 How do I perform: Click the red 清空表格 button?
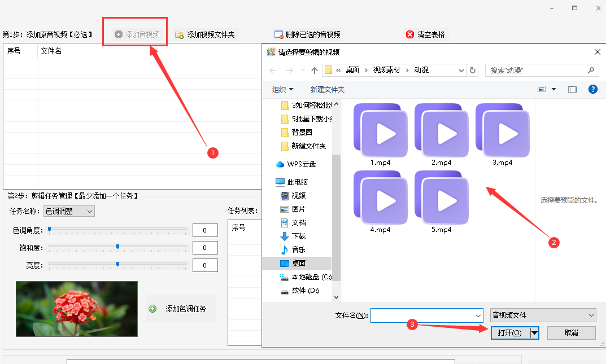[425, 35]
